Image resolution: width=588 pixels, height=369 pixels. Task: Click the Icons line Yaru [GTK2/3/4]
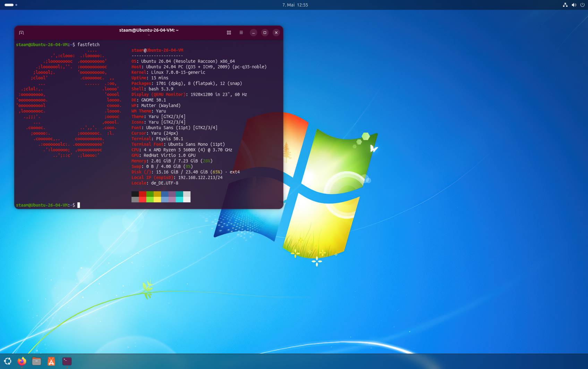point(159,122)
